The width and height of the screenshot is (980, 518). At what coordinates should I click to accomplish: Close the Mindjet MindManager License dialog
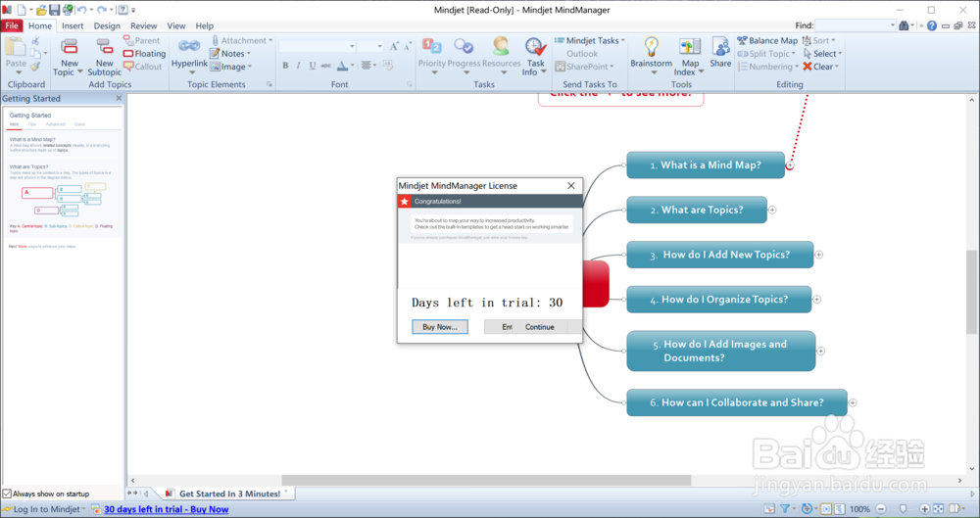tap(570, 186)
